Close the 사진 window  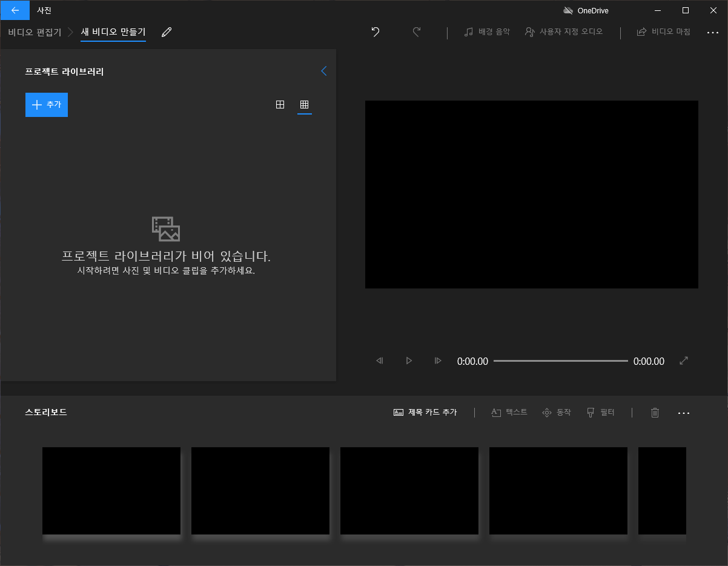pos(713,10)
